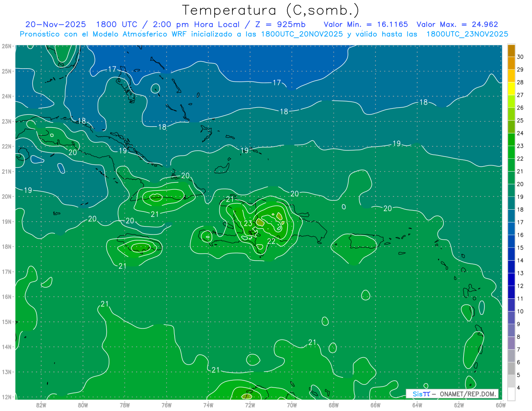Click the 26N latitude axis label
The height and width of the screenshot is (411, 532).
[x=7, y=46]
